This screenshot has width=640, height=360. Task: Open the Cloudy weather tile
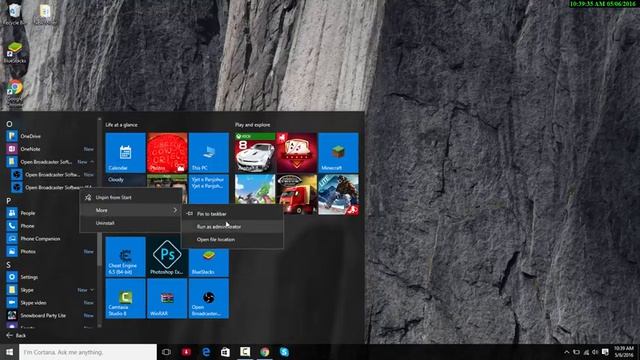pyautogui.click(x=125, y=181)
